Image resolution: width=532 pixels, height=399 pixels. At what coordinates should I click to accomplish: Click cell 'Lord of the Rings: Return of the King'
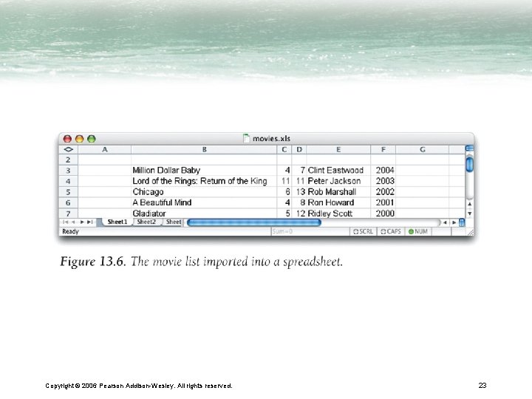(204, 181)
